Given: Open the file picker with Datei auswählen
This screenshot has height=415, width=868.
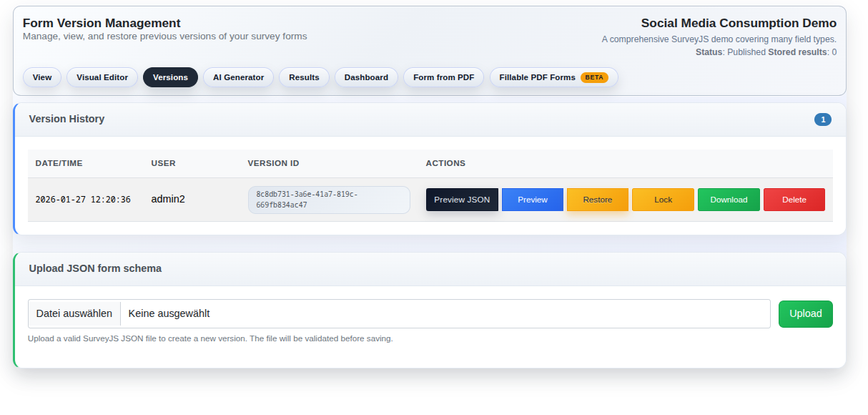Looking at the screenshot, I should tap(74, 313).
